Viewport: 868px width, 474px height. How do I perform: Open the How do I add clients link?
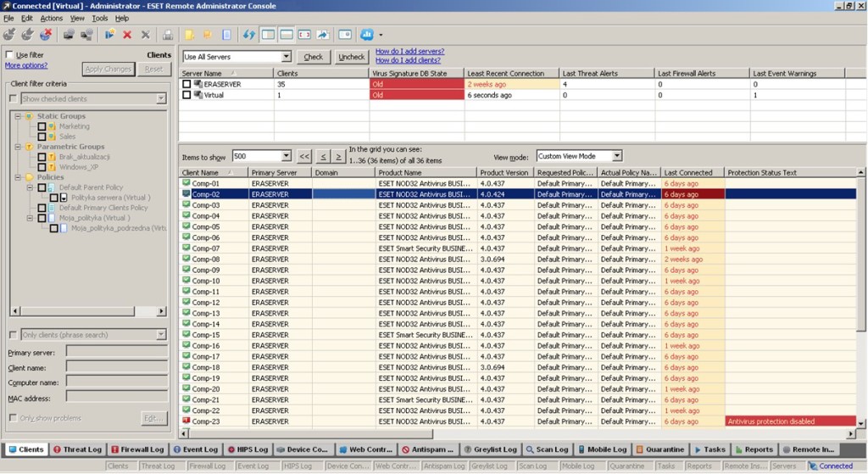point(408,60)
